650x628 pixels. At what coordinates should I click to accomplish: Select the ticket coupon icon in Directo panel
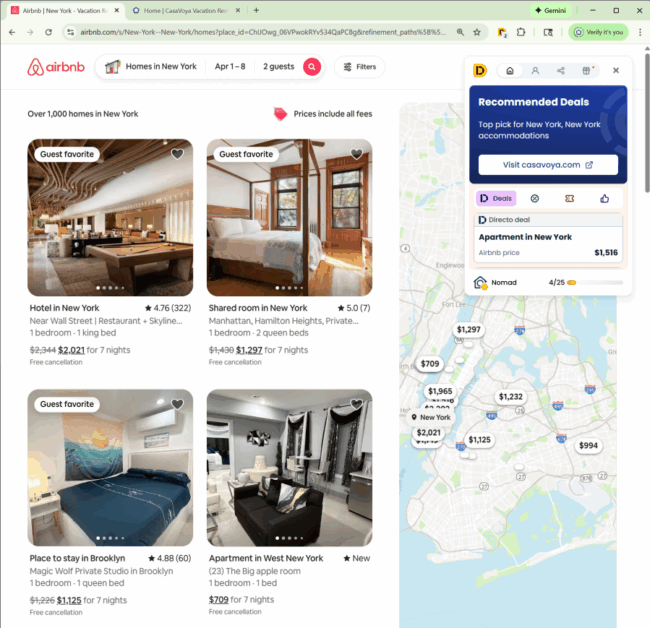pos(570,199)
